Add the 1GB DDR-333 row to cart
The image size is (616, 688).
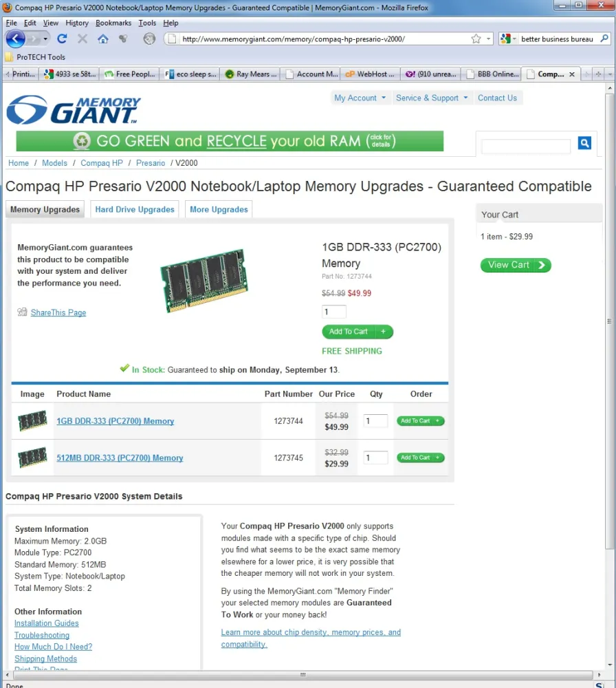(x=421, y=421)
